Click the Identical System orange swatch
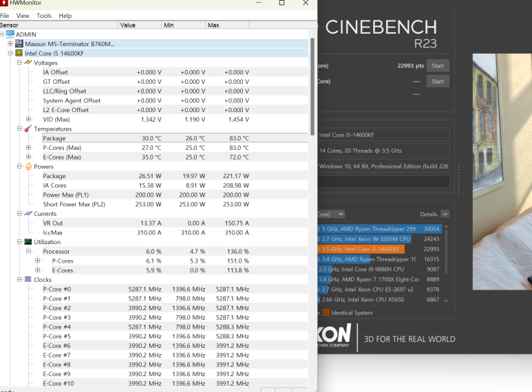532x392 pixels. pos(326,313)
